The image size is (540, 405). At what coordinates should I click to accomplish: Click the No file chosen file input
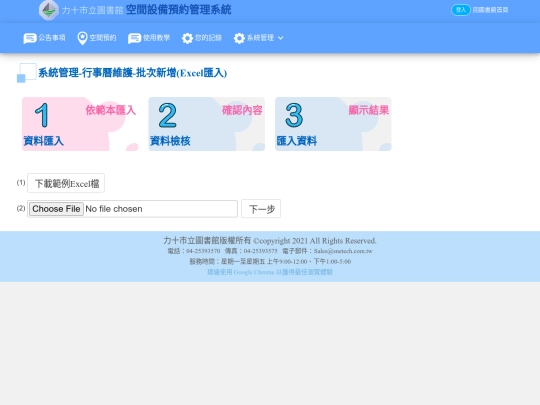132,209
